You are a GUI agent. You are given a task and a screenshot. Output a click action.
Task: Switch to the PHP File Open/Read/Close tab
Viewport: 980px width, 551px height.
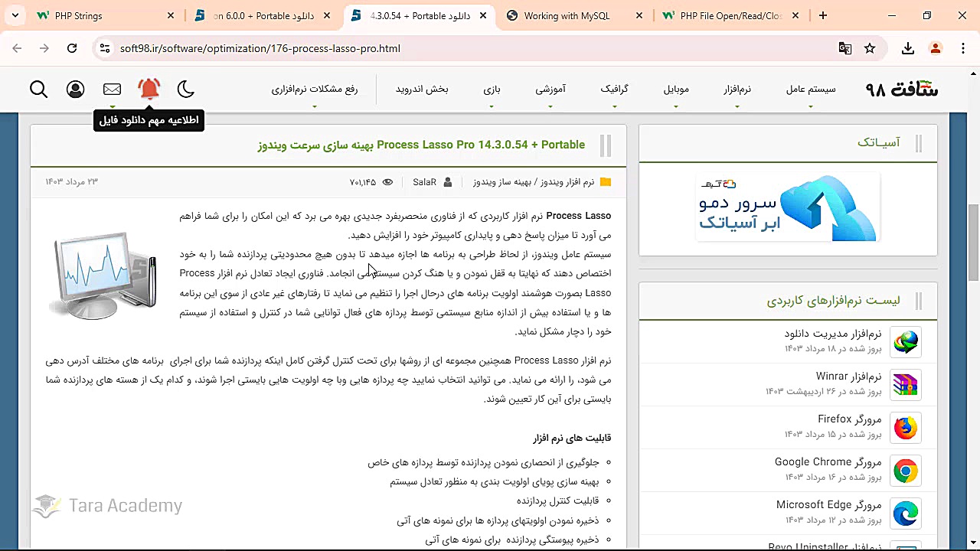click(730, 15)
